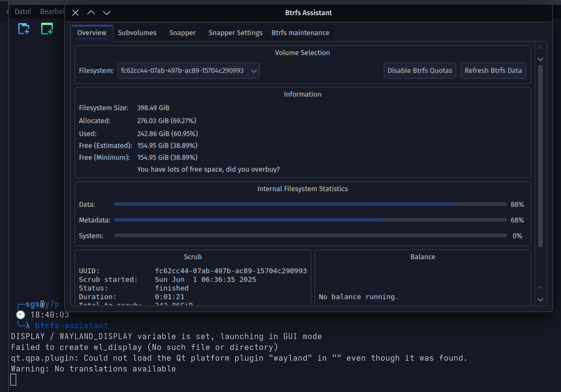Image resolution: width=561 pixels, height=392 pixels.
Task: Select the Overview tab
Action: tap(92, 33)
